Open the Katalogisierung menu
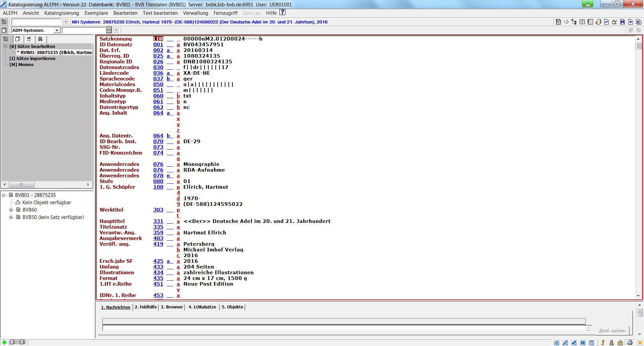 pos(61,13)
